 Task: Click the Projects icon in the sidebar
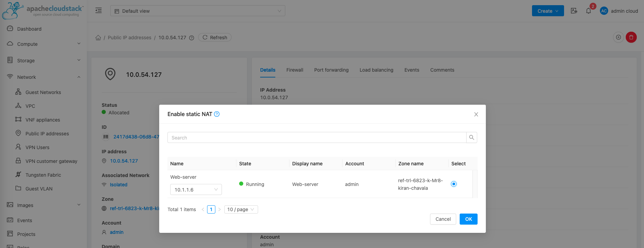(10, 234)
